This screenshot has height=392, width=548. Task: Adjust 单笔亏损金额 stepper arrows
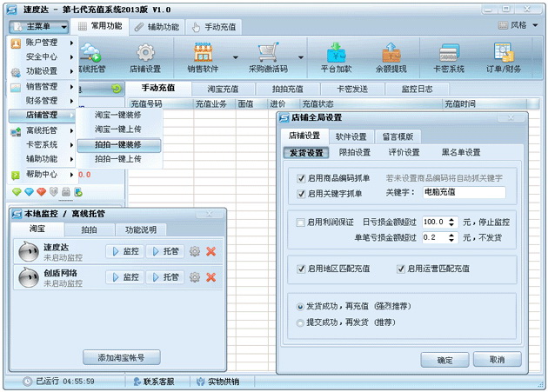451,238
